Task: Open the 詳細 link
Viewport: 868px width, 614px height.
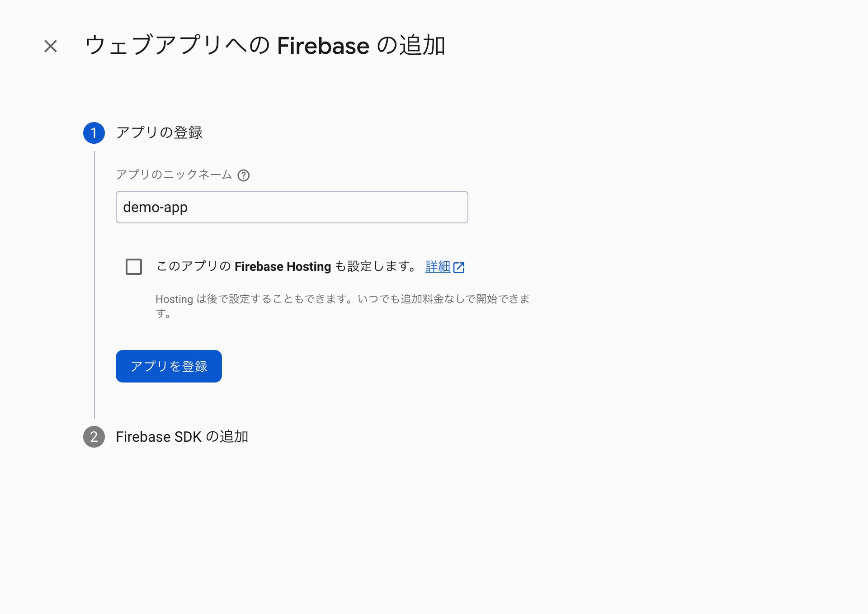Action: [438, 267]
